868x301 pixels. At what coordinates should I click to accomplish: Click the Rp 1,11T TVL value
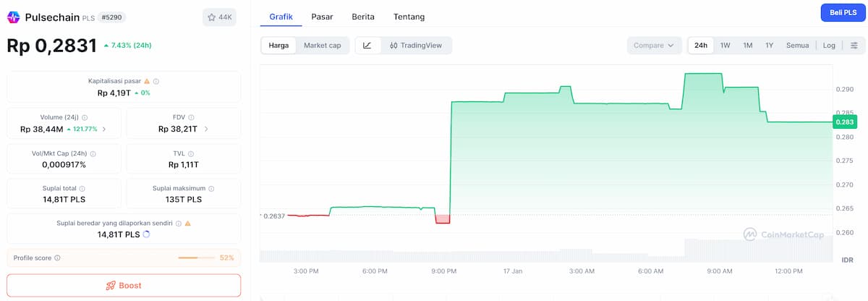pyautogui.click(x=184, y=164)
